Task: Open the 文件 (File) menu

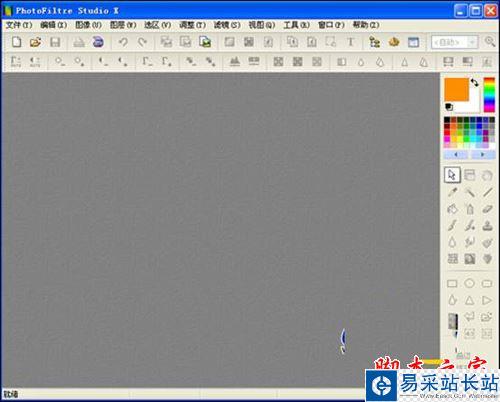Action: click(x=19, y=25)
